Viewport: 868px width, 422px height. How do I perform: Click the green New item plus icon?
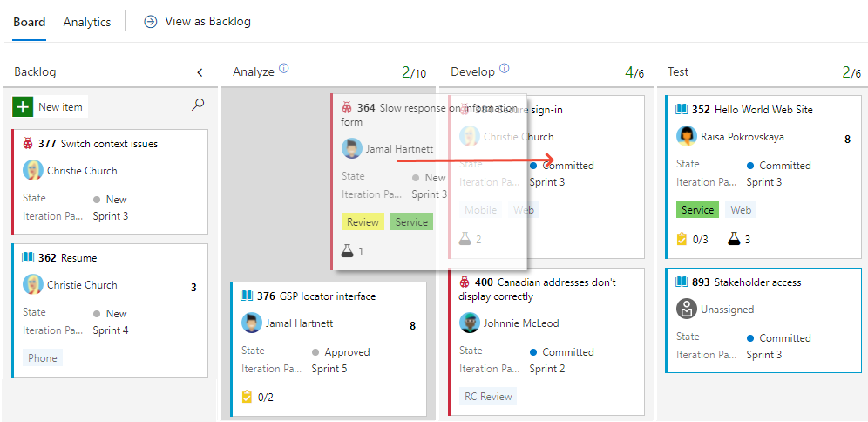coord(22,107)
